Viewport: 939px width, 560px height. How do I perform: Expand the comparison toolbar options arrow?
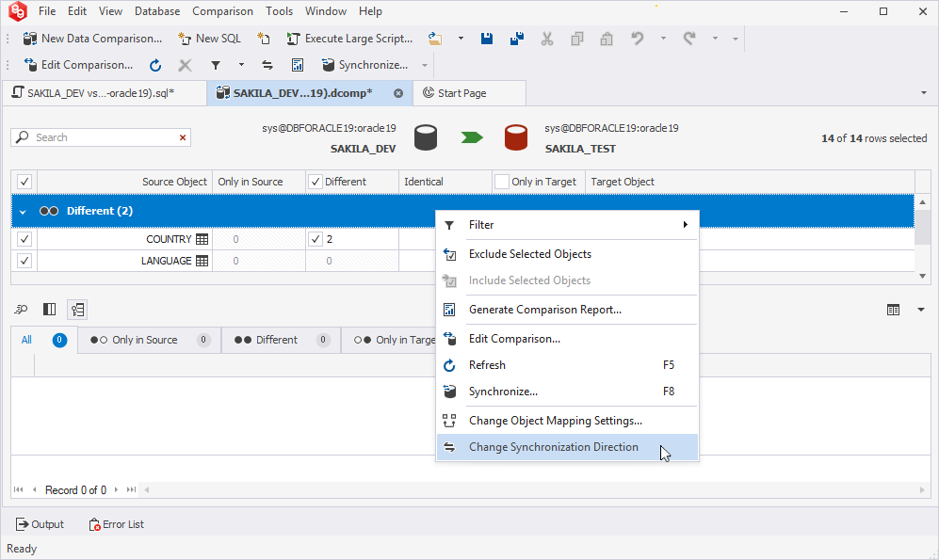tap(425, 65)
